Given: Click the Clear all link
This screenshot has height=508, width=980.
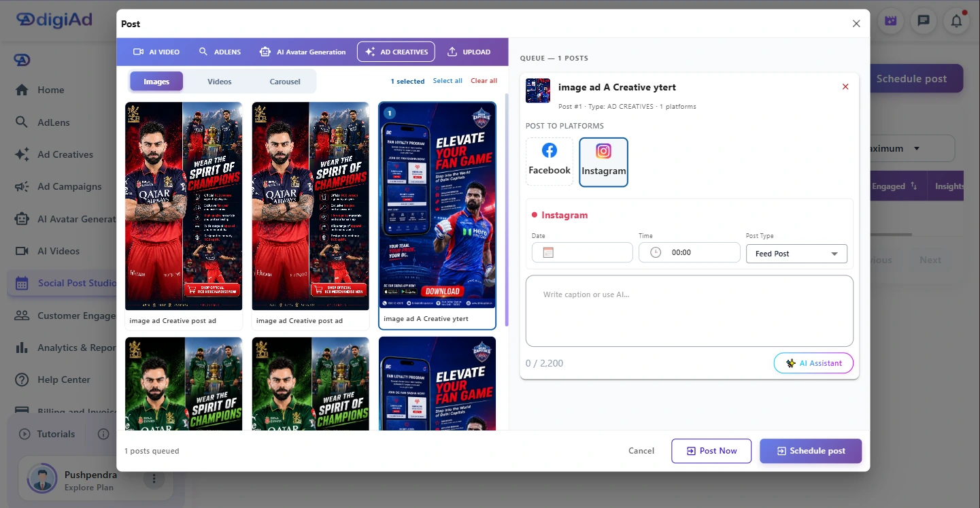Looking at the screenshot, I should pos(484,81).
